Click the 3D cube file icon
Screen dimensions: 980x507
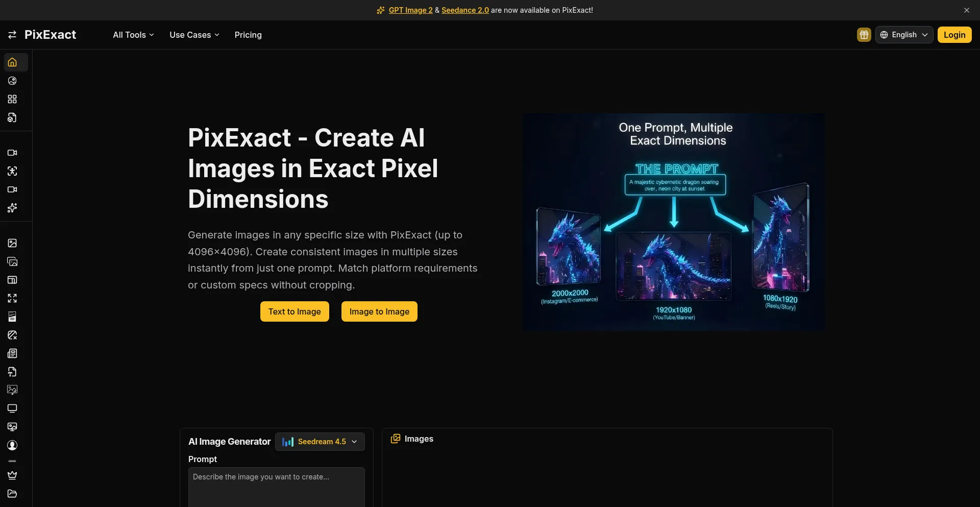pyautogui.click(x=12, y=117)
